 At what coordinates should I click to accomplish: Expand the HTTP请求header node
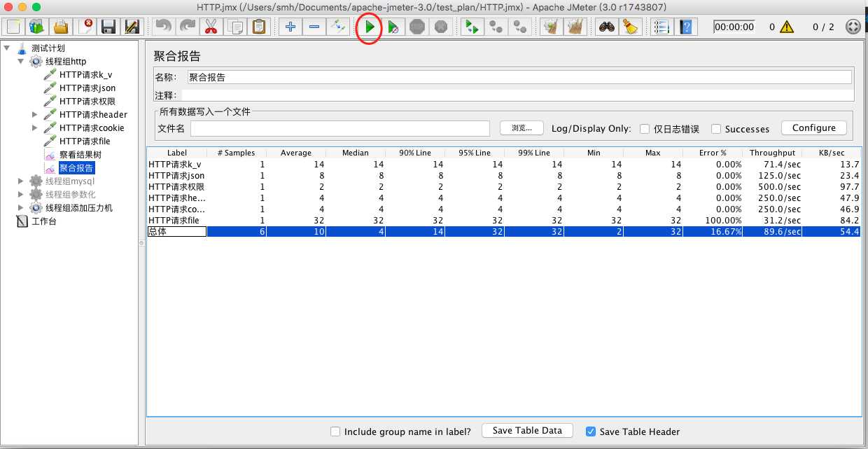pyautogui.click(x=35, y=114)
